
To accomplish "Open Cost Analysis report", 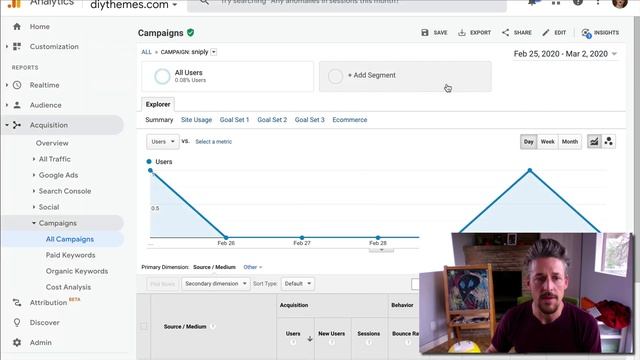I will (68, 287).
